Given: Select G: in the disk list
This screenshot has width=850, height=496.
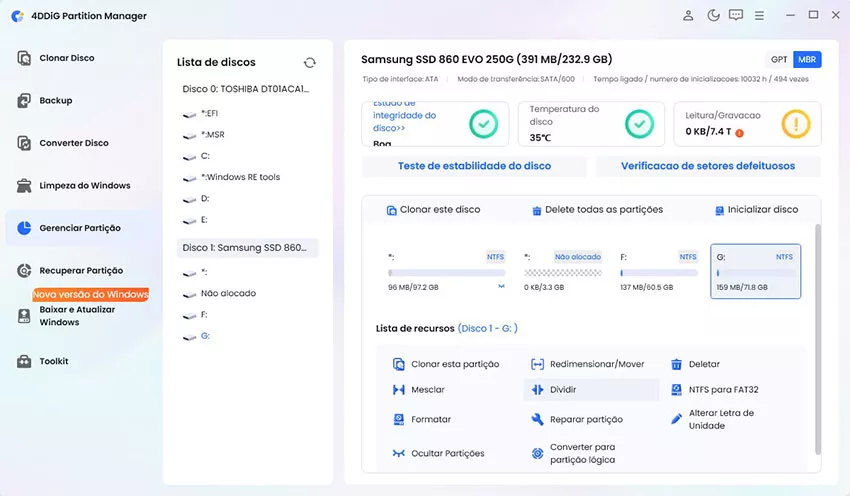Looking at the screenshot, I should pos(205,336).
